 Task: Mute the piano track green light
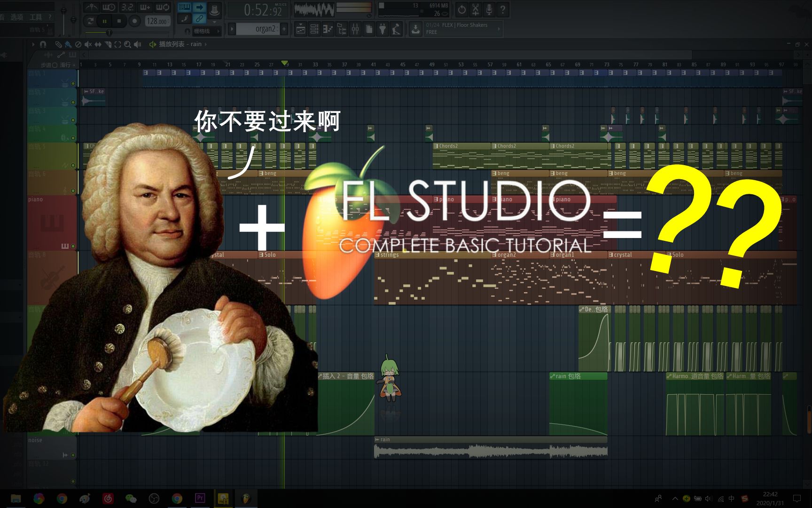pos(73,246)
